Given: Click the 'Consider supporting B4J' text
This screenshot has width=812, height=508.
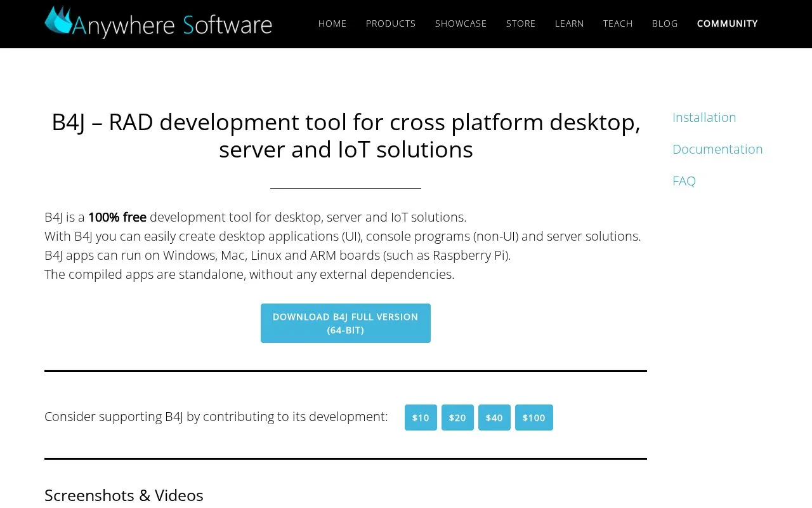Looking at the screenshot, I should click(216, 417).
